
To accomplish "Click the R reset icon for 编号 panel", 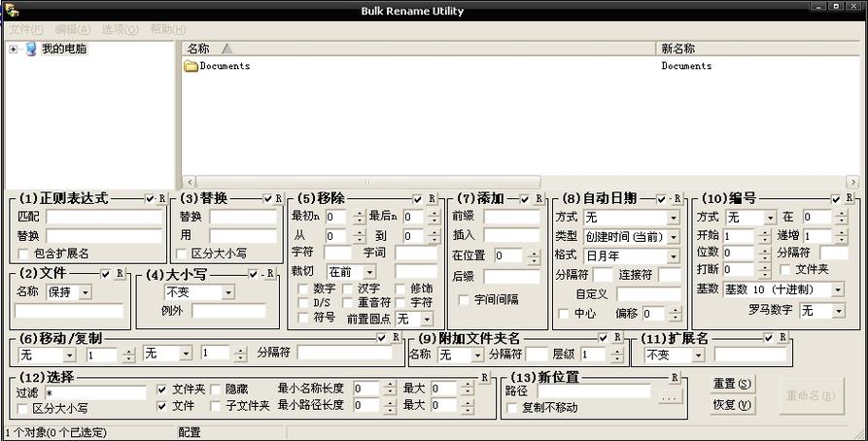I will click(850, 198).
